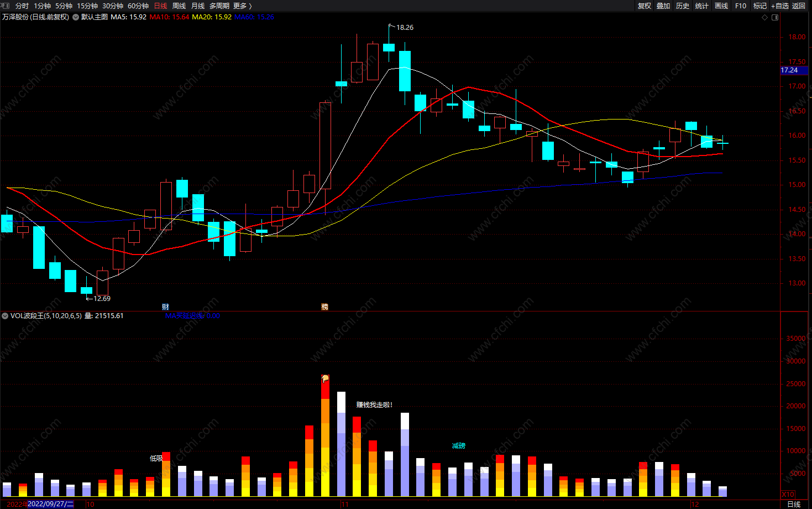Expand the VOL波段王 indicator dropdown arrow
This screenshot has height=509, width=812.
[5, 316]
